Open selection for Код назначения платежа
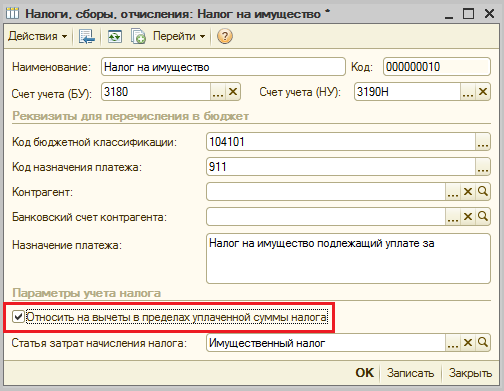This screenshot has height=391, width=504. pos(483,167)
